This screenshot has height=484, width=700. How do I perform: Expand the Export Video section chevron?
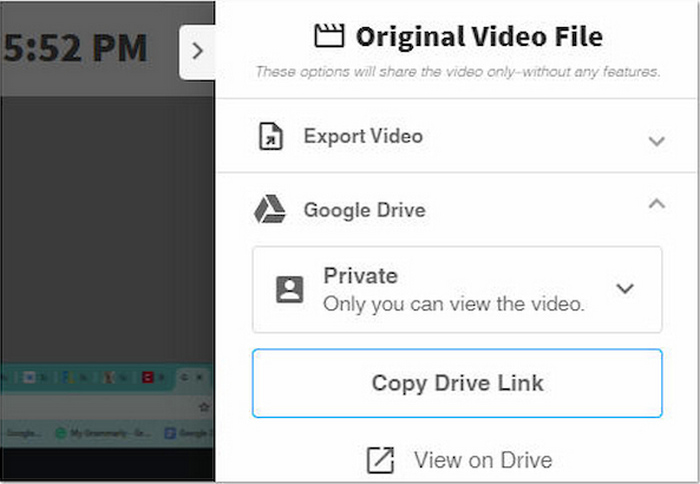656,141
